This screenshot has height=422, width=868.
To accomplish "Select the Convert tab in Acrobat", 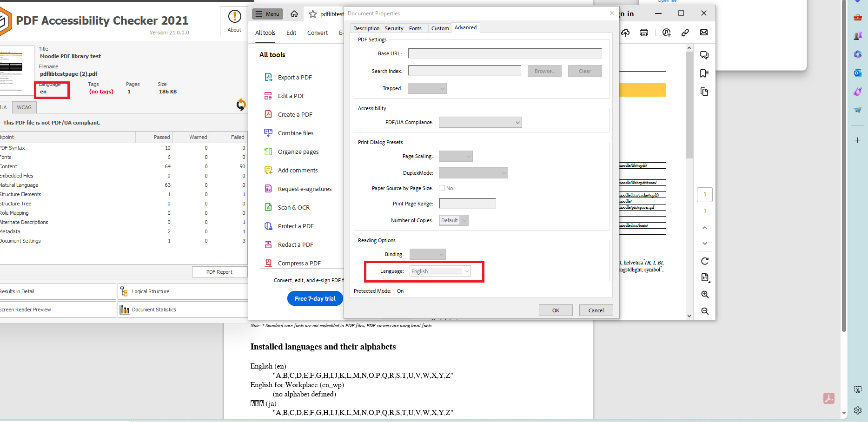I will tap(318, 33).
